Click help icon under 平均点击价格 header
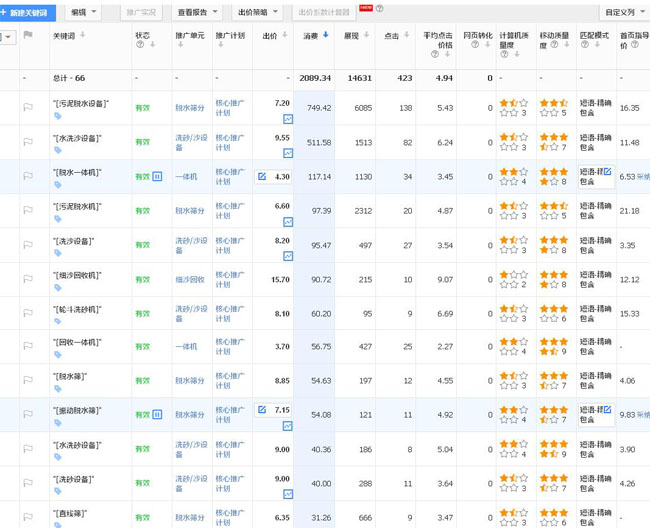This screenshot has height=528, width=650. coord(435,54)
